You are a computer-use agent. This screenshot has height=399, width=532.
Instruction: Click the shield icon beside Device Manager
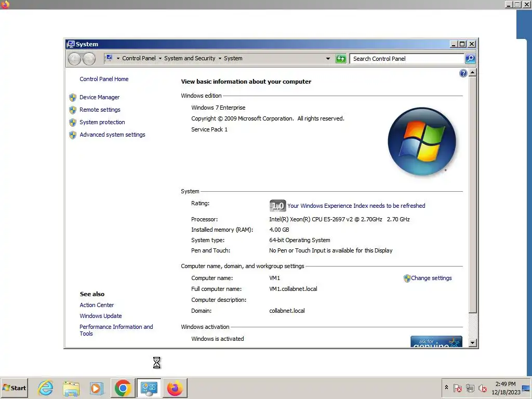73,98
